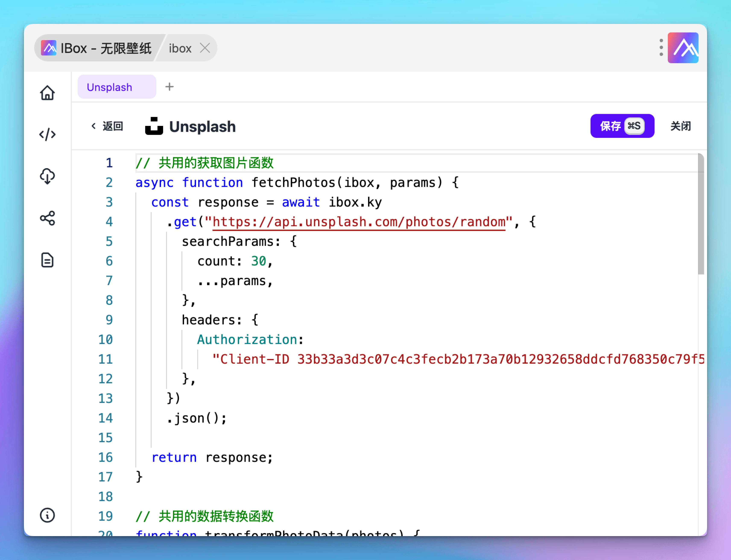Viewport: 731px width, 560px height.
Task: Click the comment 共用的数据转换函数
Action: pos(205,516)
